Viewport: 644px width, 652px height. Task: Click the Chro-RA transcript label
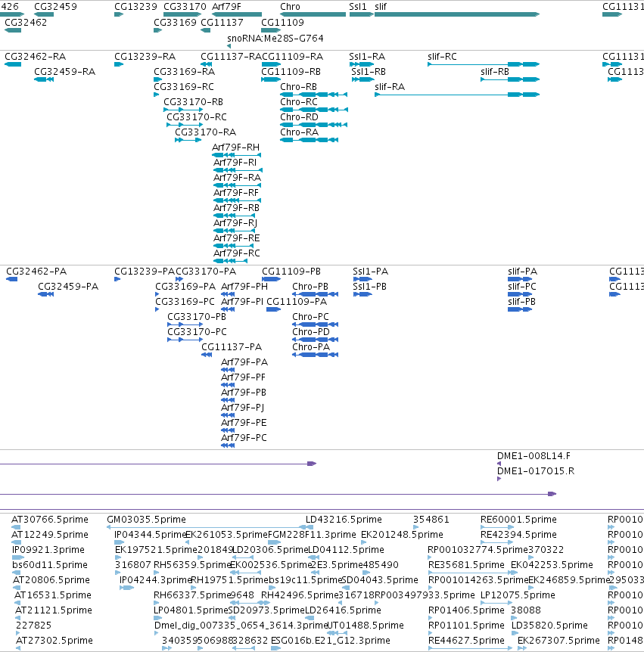coord(299,132)
